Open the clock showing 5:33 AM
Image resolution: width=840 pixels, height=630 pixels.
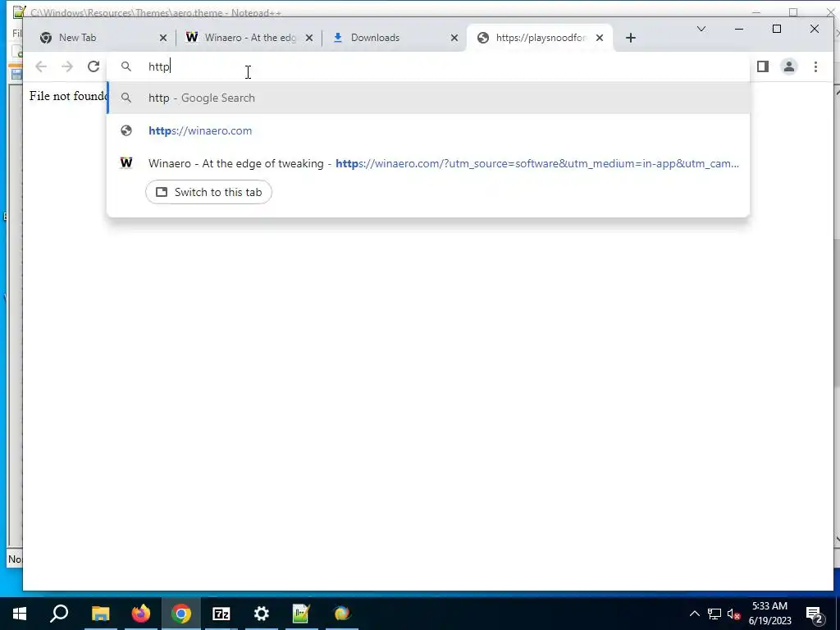pyautogui.click(x=769, y=614)
